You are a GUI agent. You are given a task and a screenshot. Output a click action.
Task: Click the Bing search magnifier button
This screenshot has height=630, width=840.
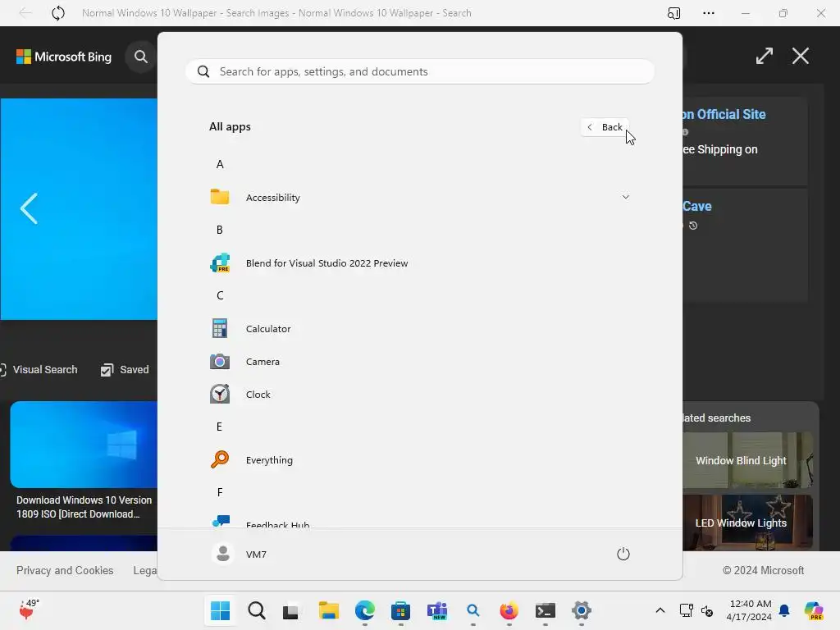141,57
